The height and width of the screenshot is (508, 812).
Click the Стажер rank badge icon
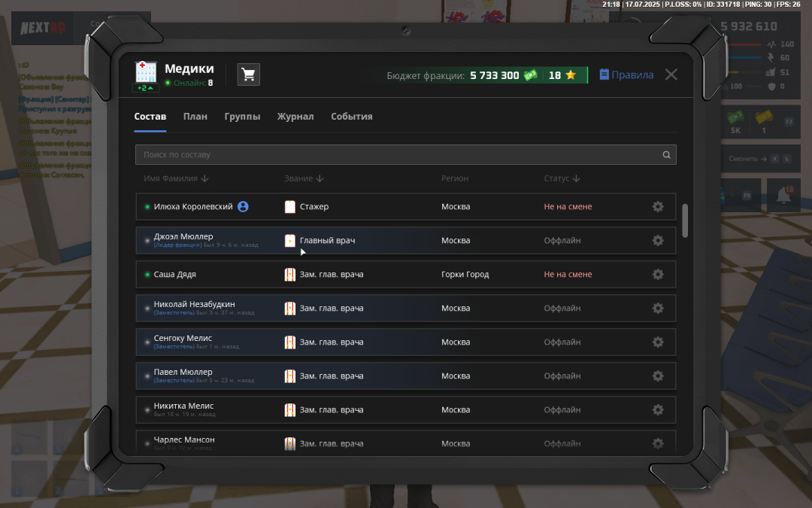click(x=290, y=207)
